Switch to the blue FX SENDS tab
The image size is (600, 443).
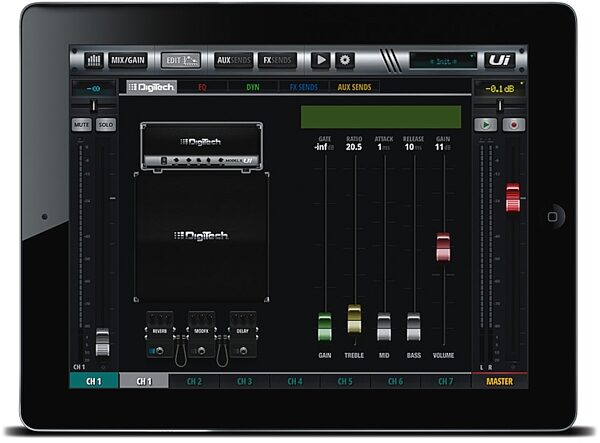(303, 87)
